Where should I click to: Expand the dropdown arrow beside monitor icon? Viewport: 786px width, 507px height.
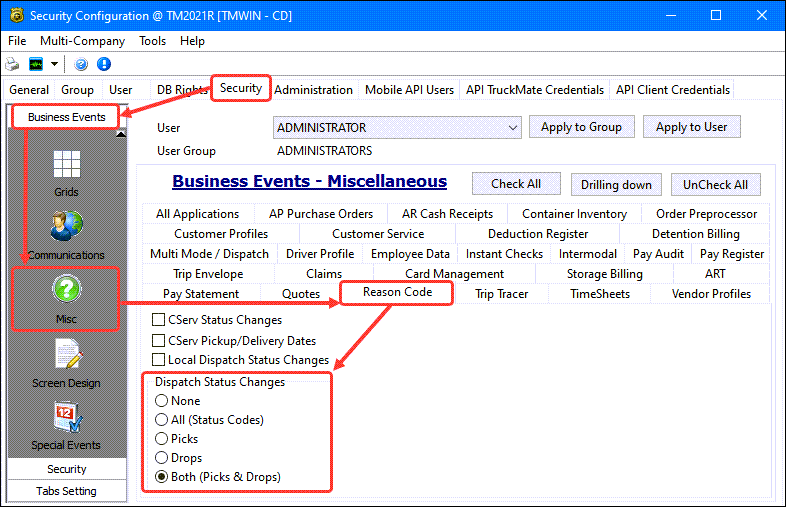click(54, 64)
